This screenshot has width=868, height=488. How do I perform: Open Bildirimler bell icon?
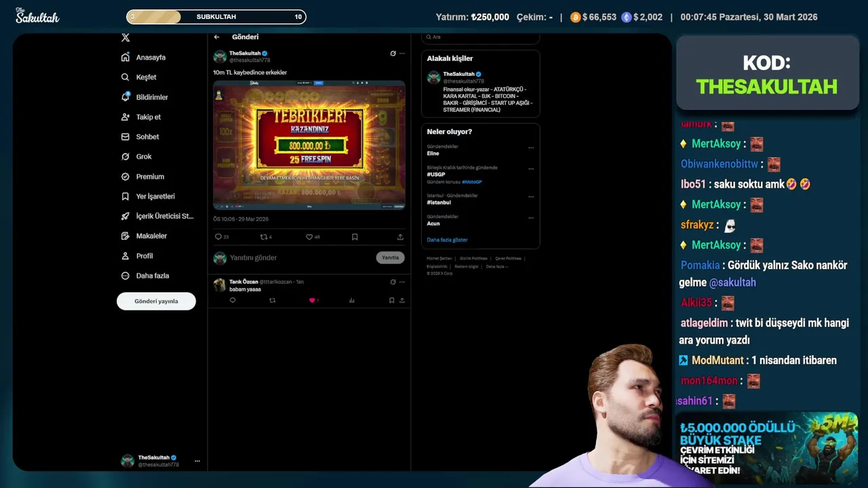click(125, 97)
